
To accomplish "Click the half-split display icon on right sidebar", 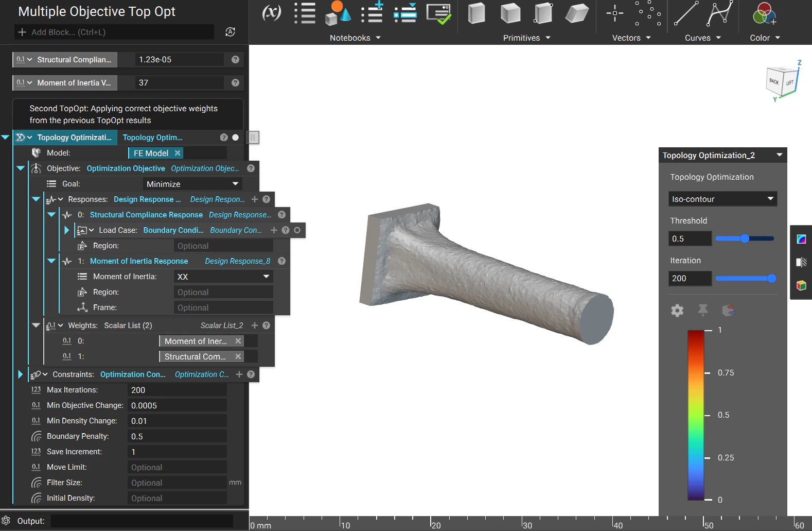I will 801,262.
